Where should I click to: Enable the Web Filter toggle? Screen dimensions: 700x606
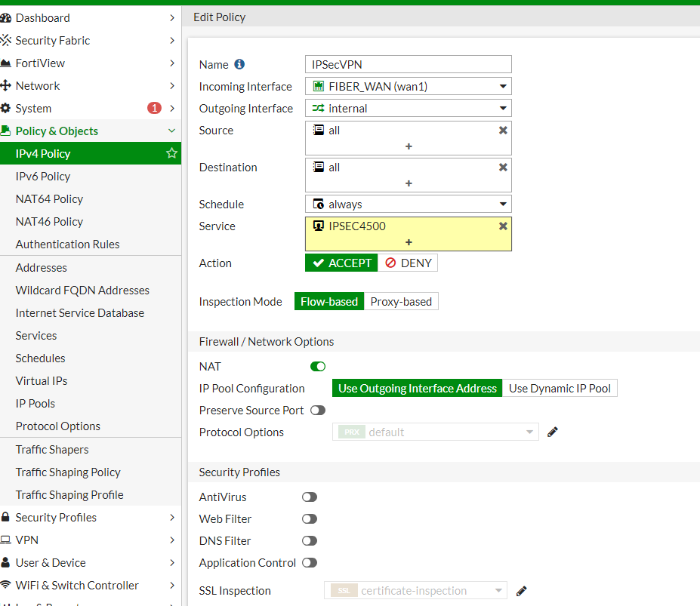pos(310,519)
